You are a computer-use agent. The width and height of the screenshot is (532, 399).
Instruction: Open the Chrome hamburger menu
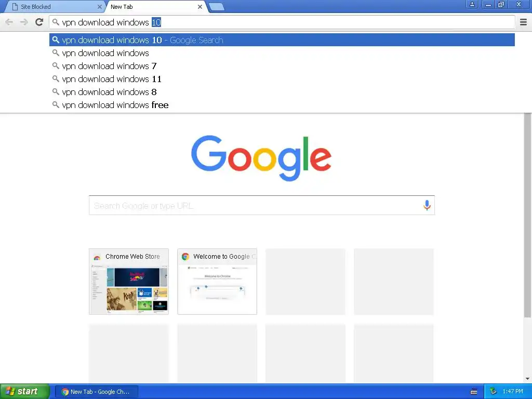point(523,22)
